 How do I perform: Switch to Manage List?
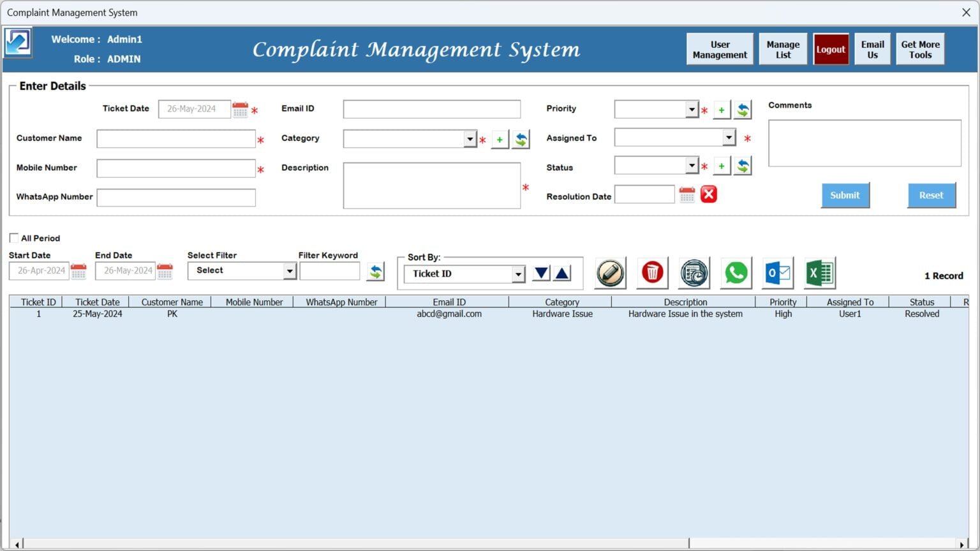click(783, 48)
